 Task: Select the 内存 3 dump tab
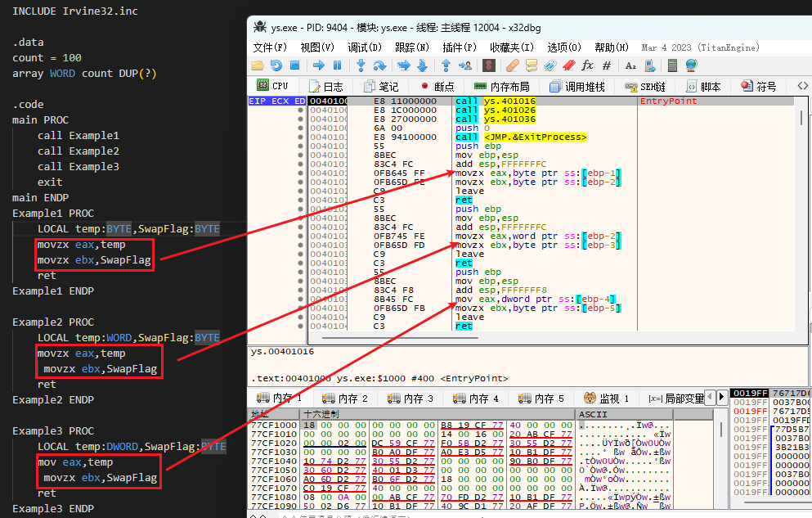tap(410, 398)
